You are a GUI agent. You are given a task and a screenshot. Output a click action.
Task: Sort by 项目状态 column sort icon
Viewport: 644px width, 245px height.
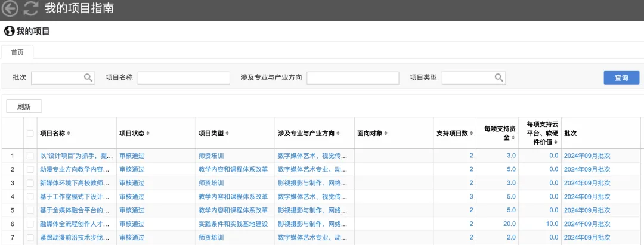pyautogui.click(x=148, y=133)
